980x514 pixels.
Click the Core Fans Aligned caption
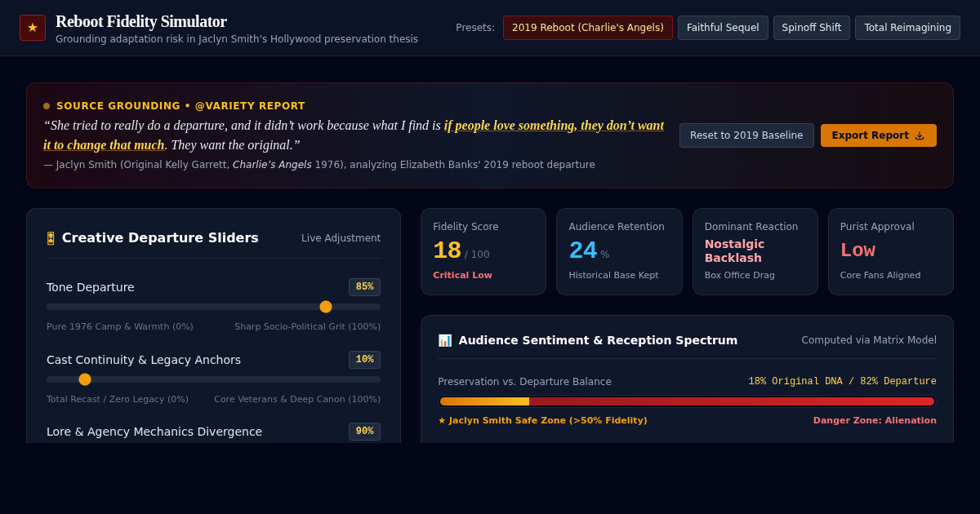(880, 276)
